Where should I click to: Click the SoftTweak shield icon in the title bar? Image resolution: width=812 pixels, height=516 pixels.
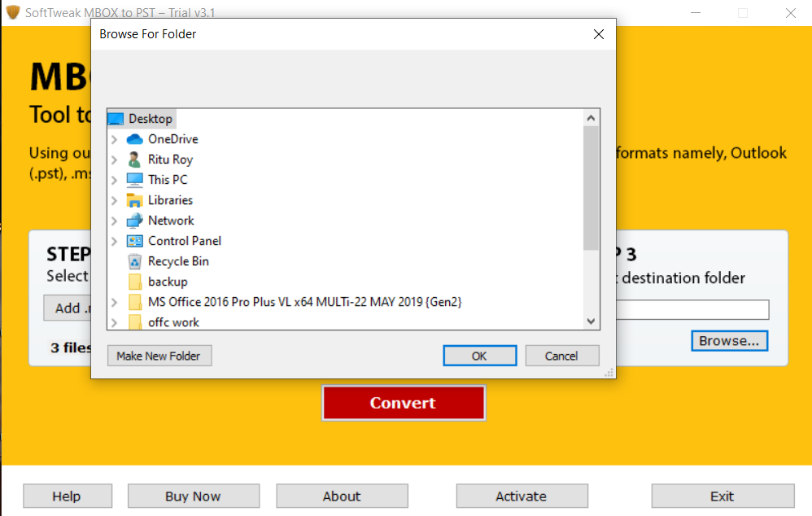[x=12, y=12]
